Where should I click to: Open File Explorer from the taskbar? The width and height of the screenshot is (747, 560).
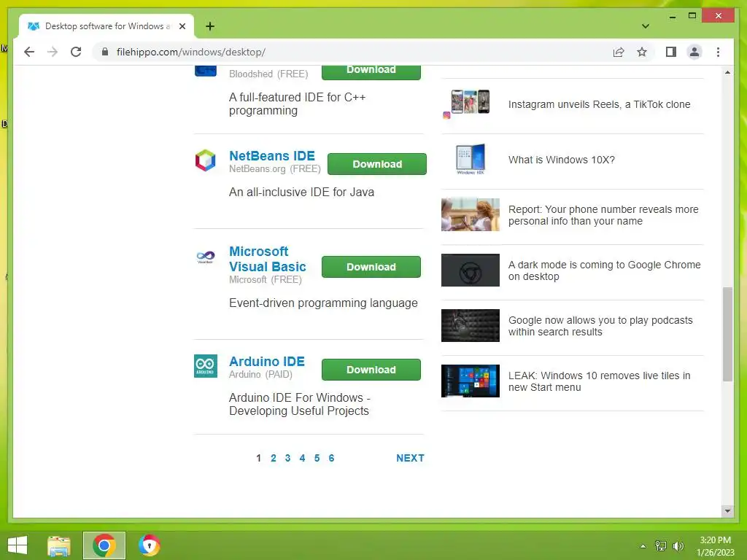pyautogui.click(x=58, y=545)
